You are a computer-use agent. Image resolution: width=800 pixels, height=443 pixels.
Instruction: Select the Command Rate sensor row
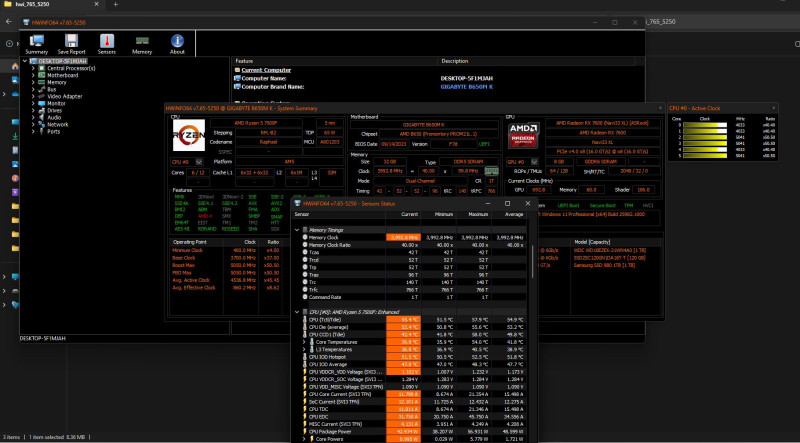point(410,297)
